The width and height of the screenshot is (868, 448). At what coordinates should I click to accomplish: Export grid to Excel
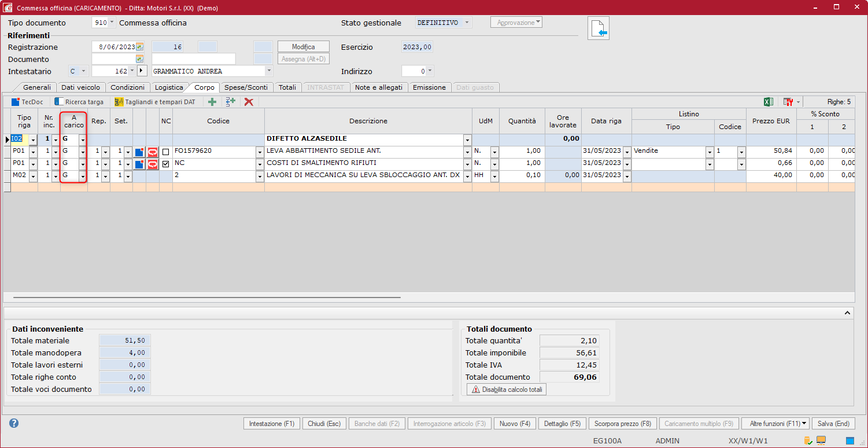tap(769, 102)
